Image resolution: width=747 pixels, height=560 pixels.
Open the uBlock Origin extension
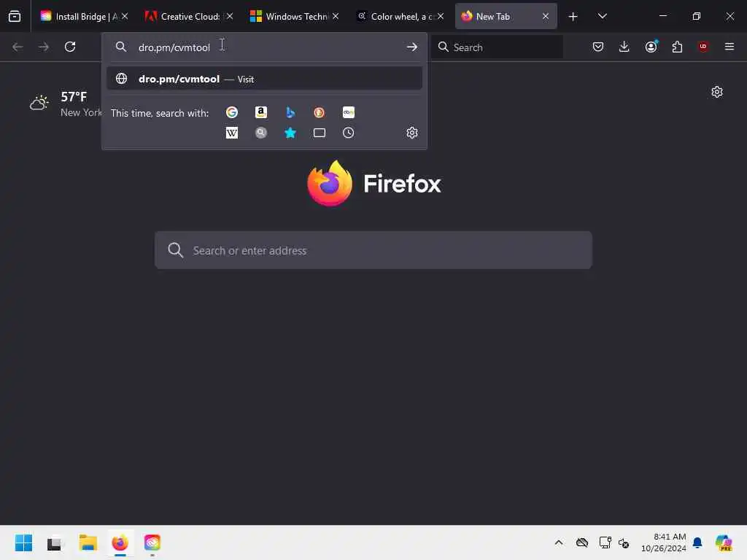coord(703,47)
